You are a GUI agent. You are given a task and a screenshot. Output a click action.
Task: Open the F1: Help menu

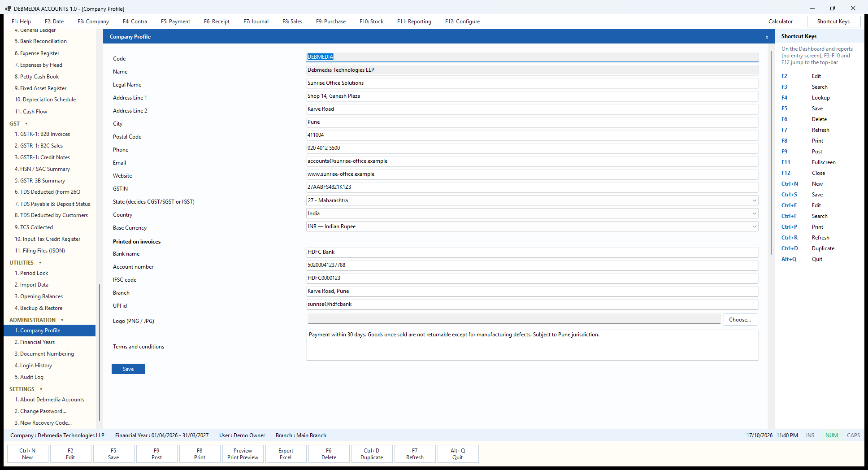(x=21, y=22)
